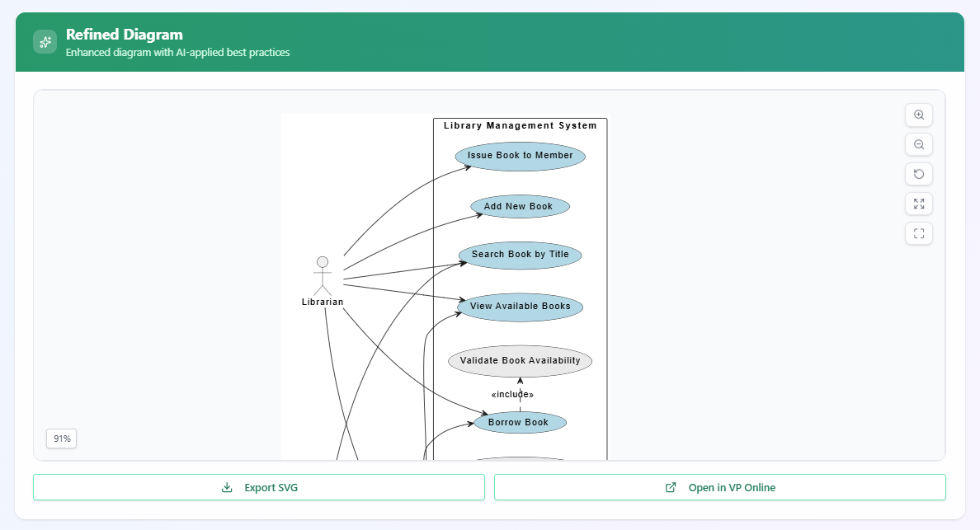The image size is (980, 530).
Task: Click the zoom out magnifier icon
Action: pos(918,144)
